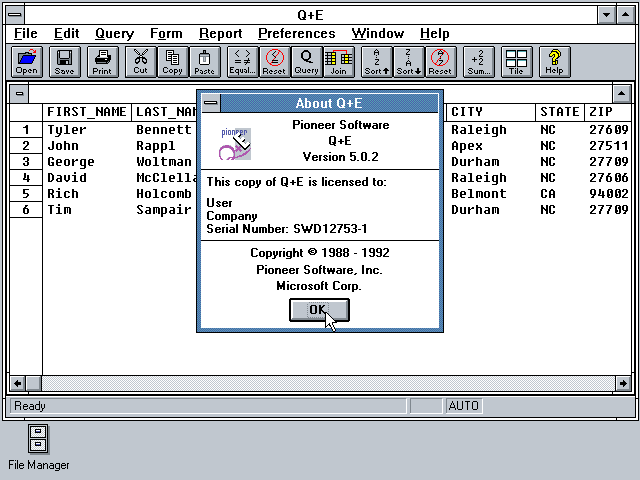
Task: Click the horizontal scrollbar left arrow
Action: (x=18, y=383)
